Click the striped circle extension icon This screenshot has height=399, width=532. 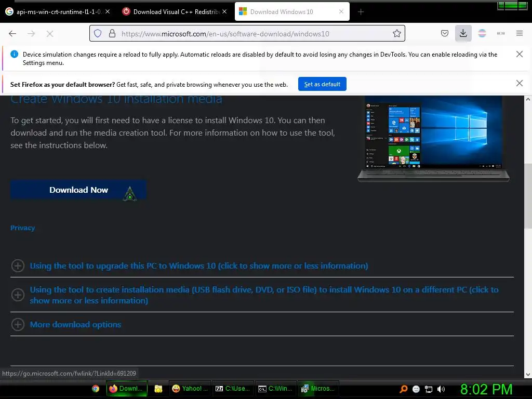(x=482, y=34)
